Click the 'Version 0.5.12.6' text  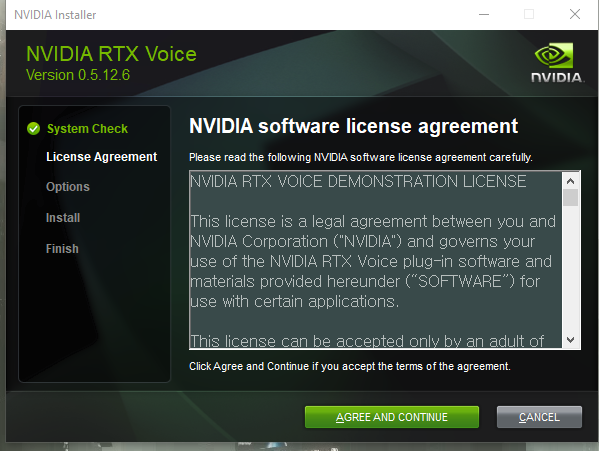(78, 75)
